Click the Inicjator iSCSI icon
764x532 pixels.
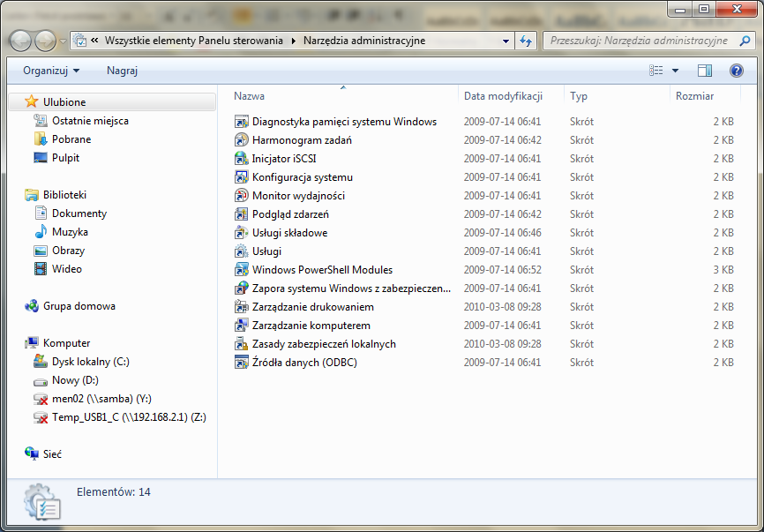[241, 158]
